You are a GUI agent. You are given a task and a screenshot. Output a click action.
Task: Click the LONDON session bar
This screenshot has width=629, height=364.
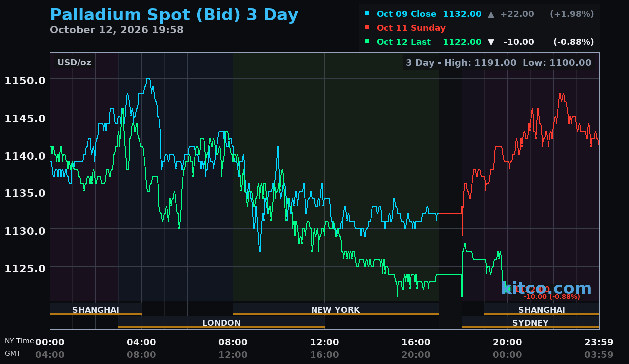pos(222,322)
